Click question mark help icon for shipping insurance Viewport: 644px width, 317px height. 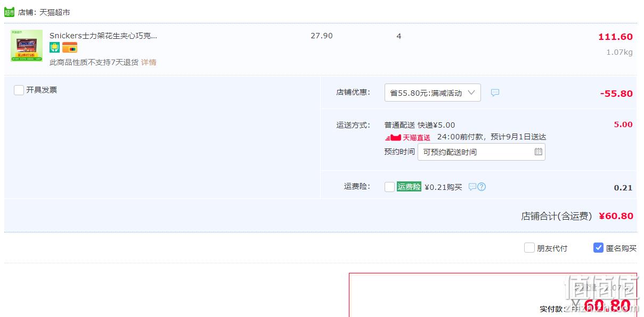[x=482, y=187]
